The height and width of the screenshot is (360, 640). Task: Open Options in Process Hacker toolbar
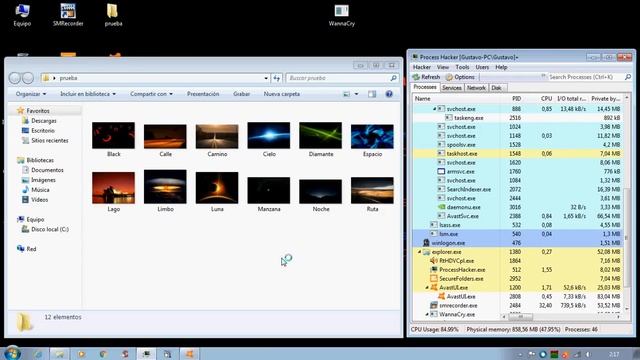(x=460, y=77)
